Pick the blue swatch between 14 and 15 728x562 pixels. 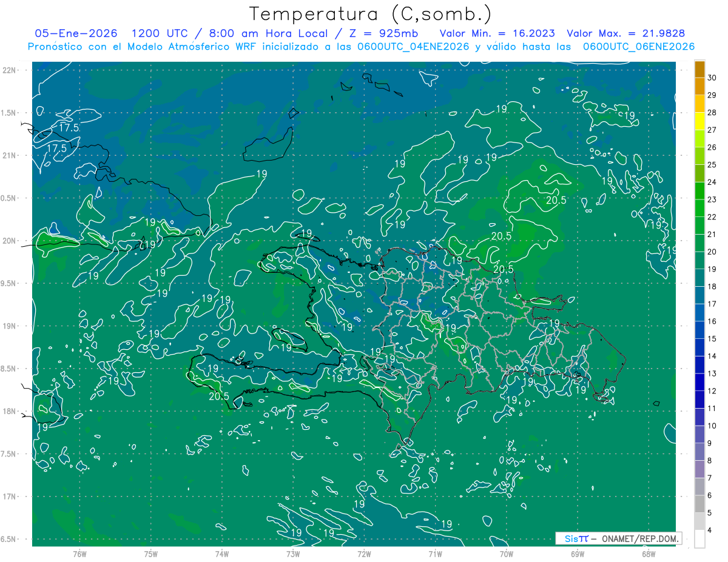click(699, 347)
